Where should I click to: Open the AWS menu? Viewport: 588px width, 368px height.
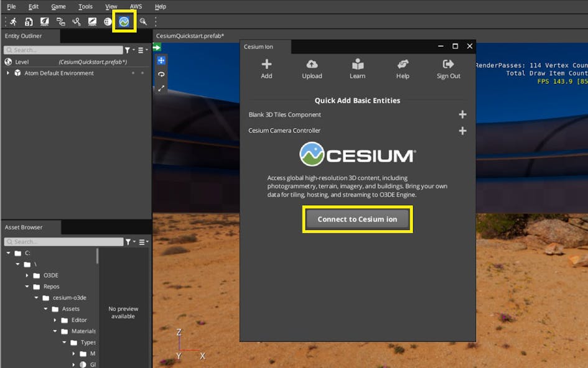point(136,6)
